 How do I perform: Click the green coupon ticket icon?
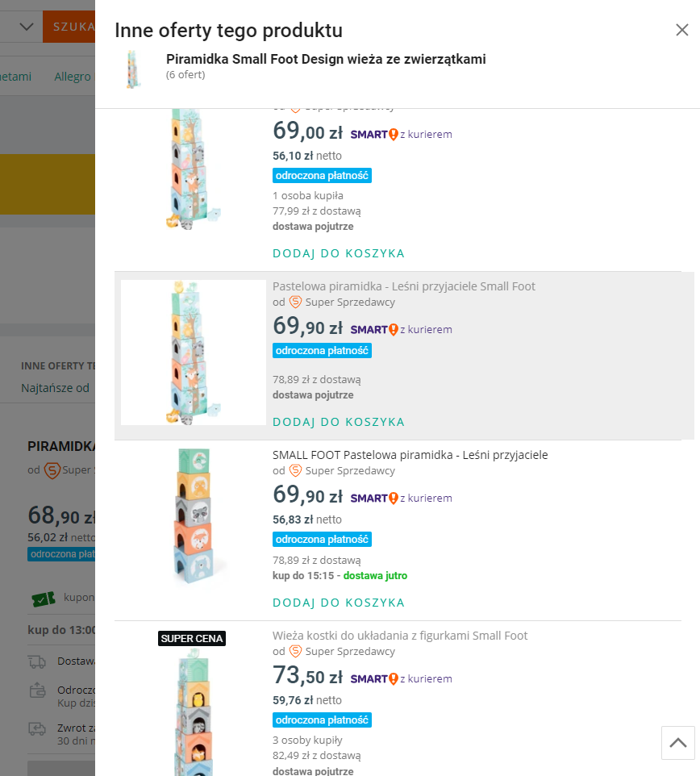pyautogui.click(x=43, y=599)
